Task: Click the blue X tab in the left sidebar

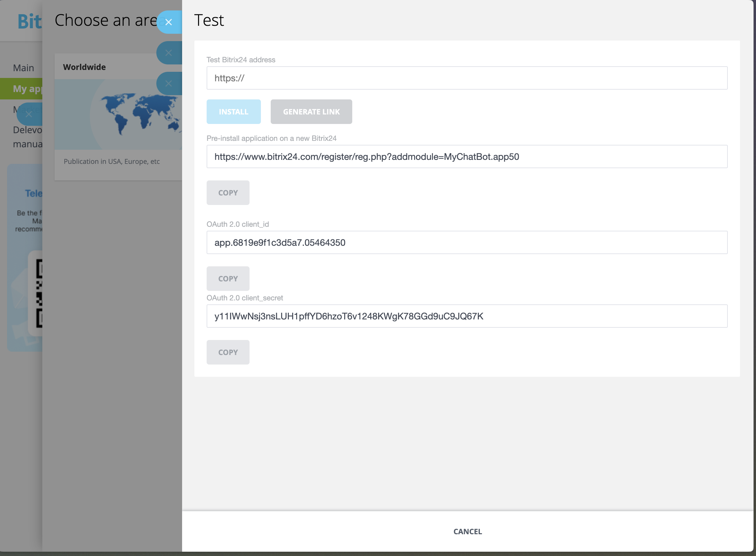Action: coord(29,114)
